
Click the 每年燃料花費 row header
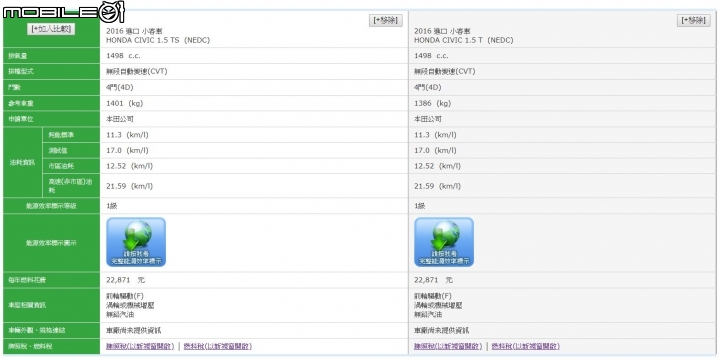coord(51,280)
